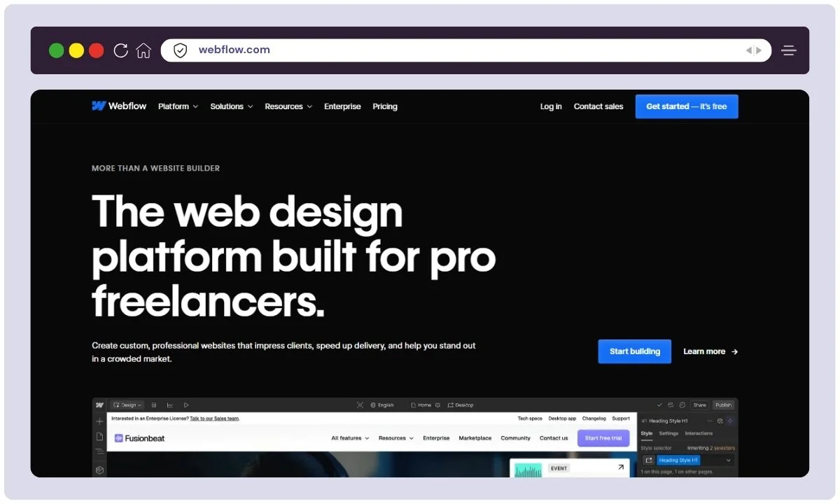Open the Desktop app link
840x504 pixels.
point(563,419)
